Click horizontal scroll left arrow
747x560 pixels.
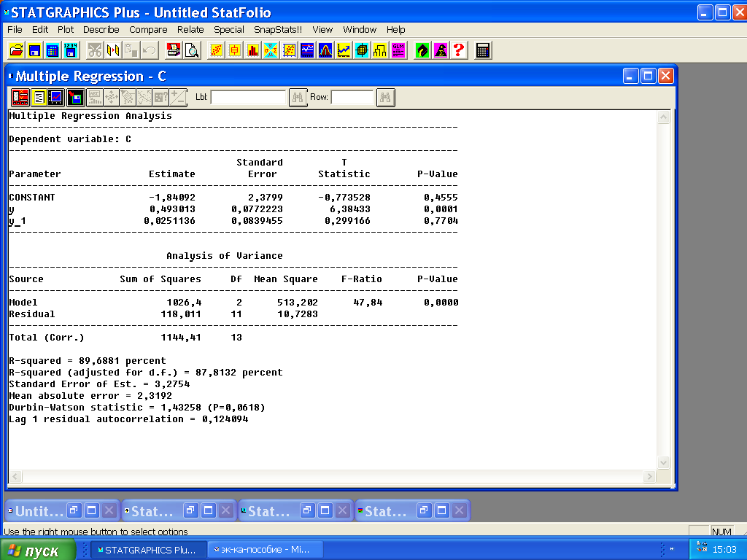tap(15, 476)
